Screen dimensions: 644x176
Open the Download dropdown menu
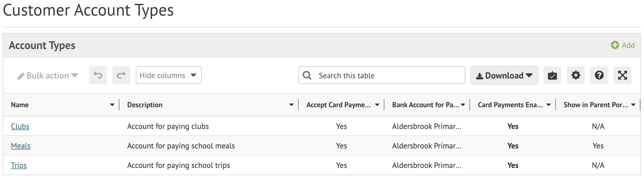click(x=504, y=75)
